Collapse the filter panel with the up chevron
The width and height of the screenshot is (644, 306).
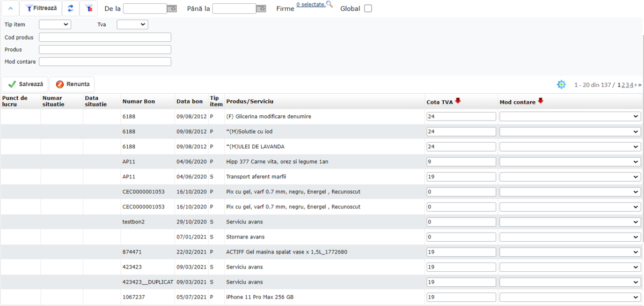(x=12, y=8)
